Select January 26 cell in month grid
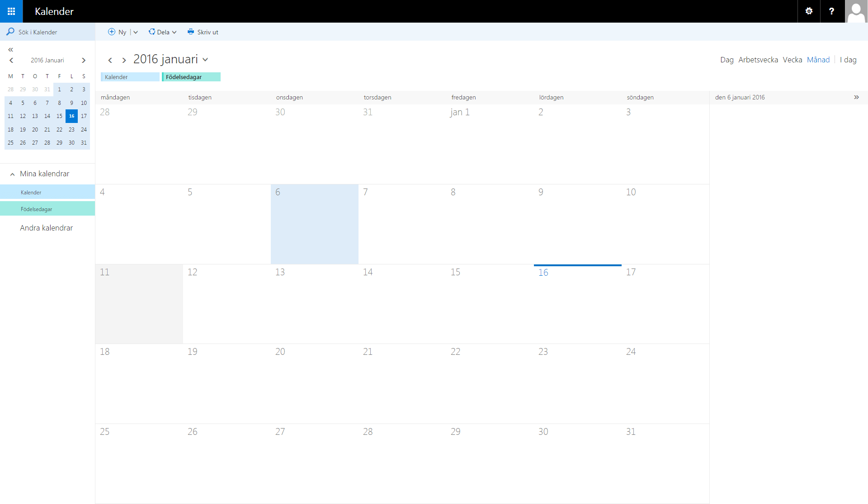The image size is (868, 504). [x=227, y=463]
